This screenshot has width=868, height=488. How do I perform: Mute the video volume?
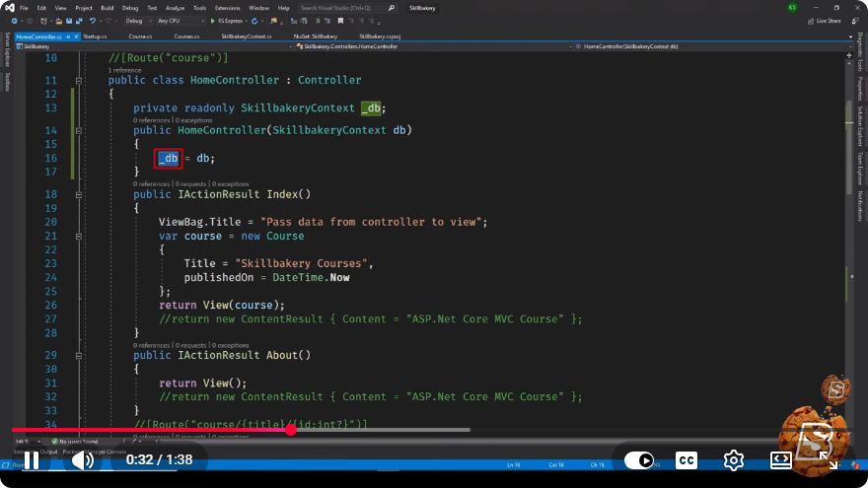tap(83, 460)
